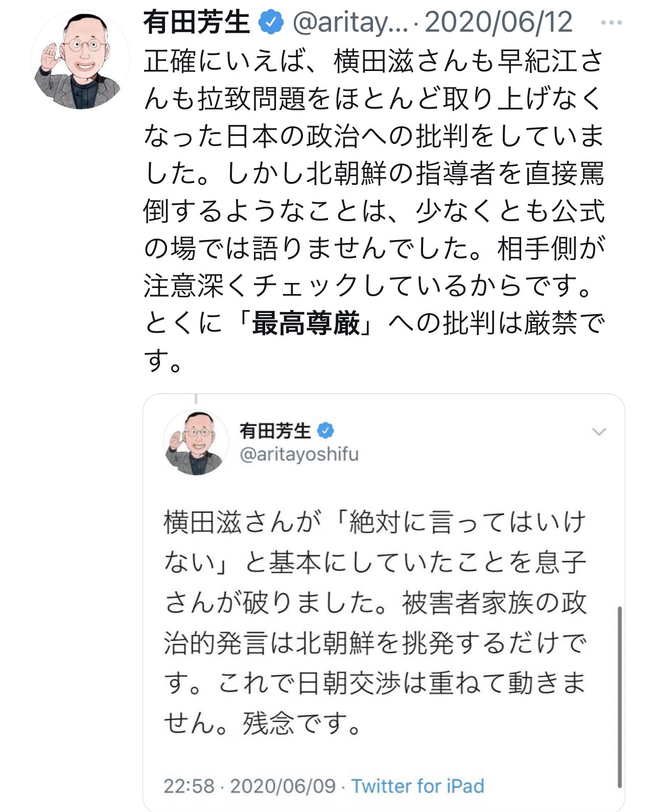
Task: Click the bold 最高尊厳 text
Action: coord(306,324)
